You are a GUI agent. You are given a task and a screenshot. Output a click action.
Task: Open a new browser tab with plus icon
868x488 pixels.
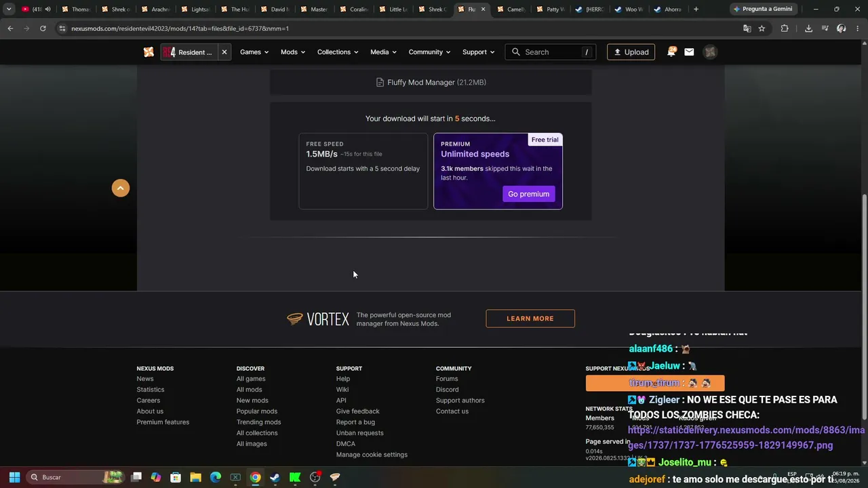click(696, 9)
